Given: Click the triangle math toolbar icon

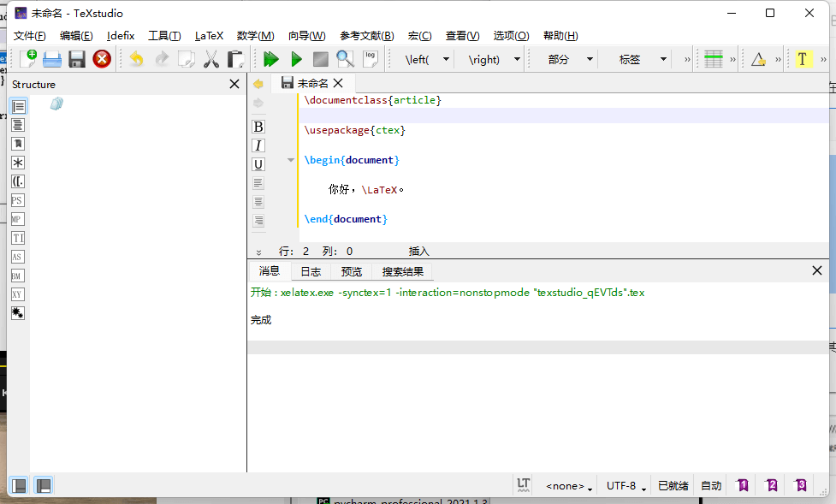Looking at the screenshot, I should [758, 59].
